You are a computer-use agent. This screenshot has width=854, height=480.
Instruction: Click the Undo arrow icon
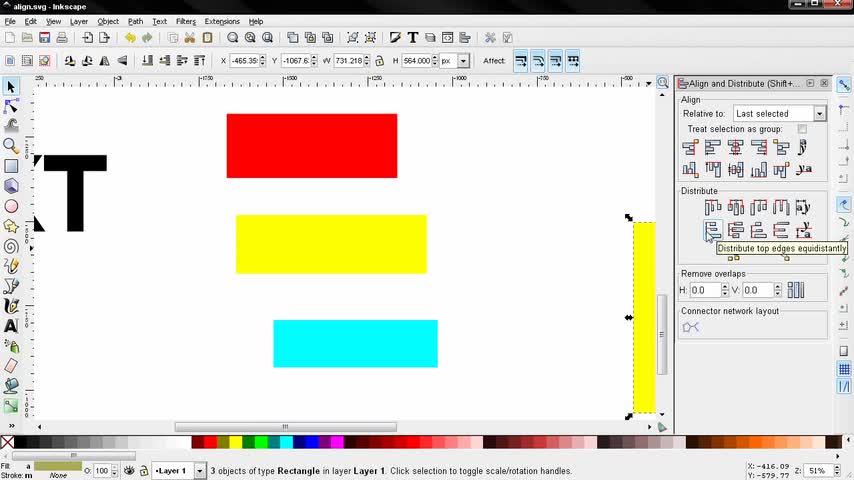point(130,38)
